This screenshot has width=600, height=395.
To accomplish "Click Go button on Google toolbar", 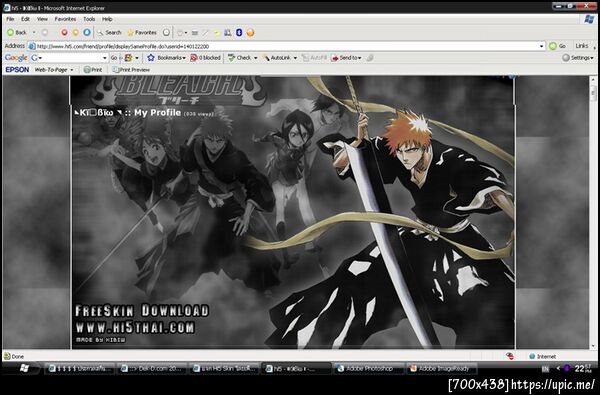I will (114, 58).
